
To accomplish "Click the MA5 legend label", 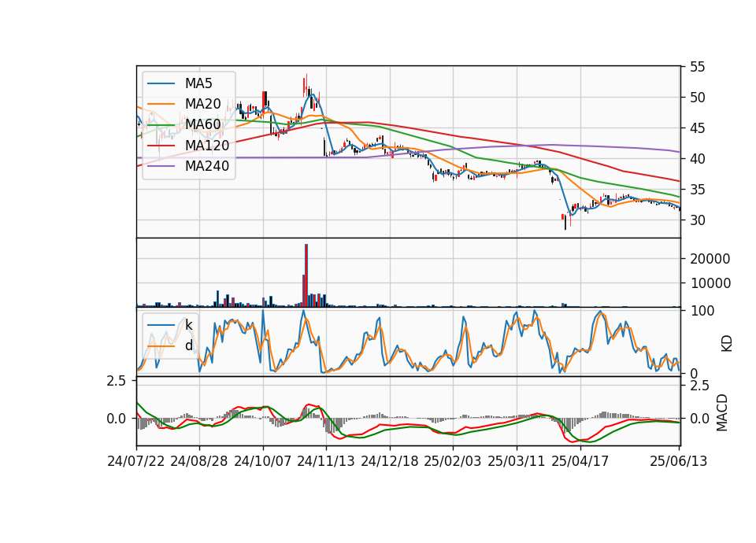I will click(x=198, y=83).
